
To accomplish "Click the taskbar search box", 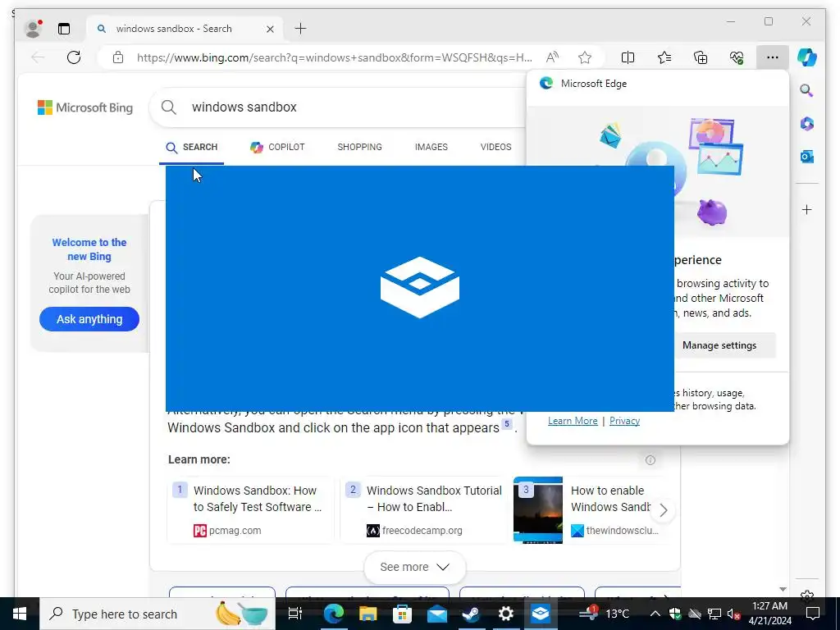I will click(x=157, y=614).
